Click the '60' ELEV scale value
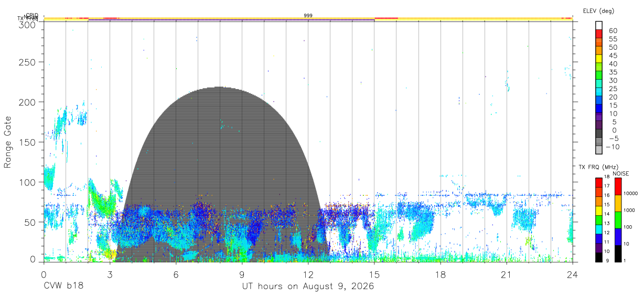 coord(612,31)
